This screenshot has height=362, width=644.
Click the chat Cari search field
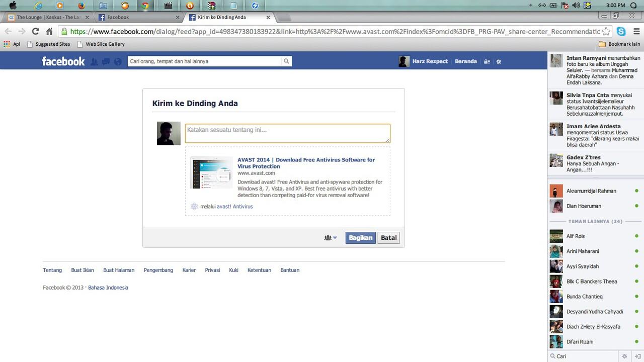pos(584,356)
